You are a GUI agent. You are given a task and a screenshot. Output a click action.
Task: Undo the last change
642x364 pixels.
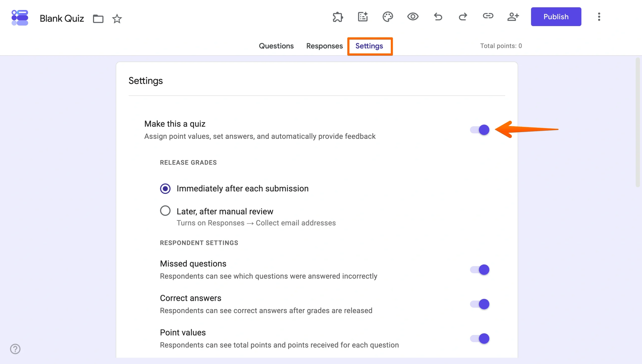coord(438,17)
